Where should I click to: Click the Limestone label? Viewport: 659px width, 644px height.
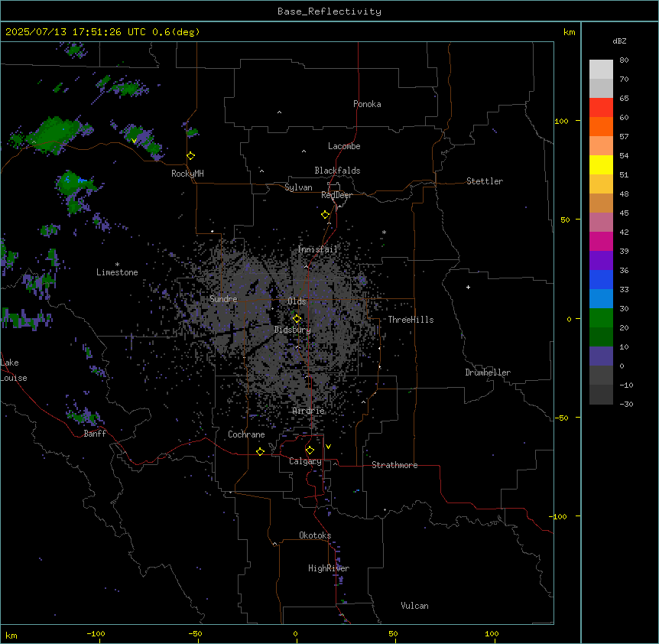pos(117,272)
